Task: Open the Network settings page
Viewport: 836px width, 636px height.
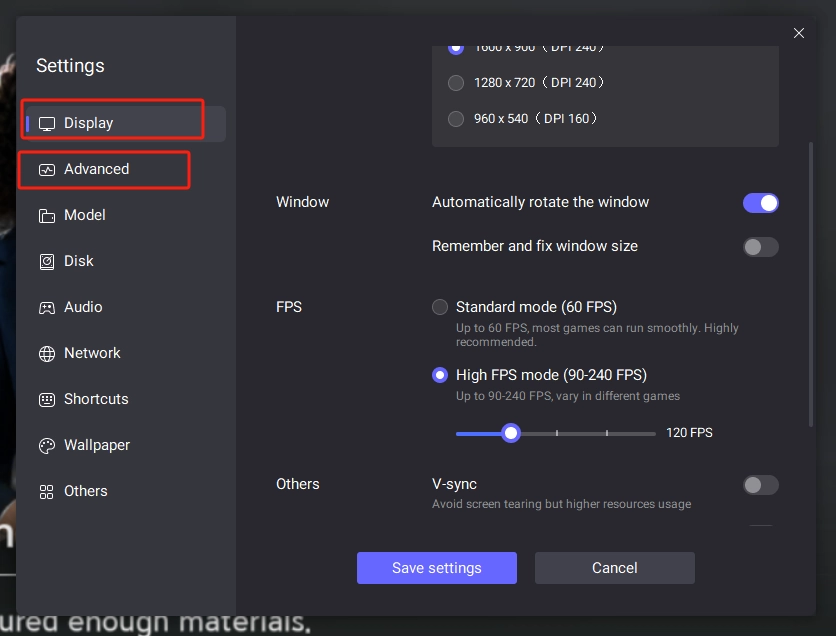Action: click(92, 353)
